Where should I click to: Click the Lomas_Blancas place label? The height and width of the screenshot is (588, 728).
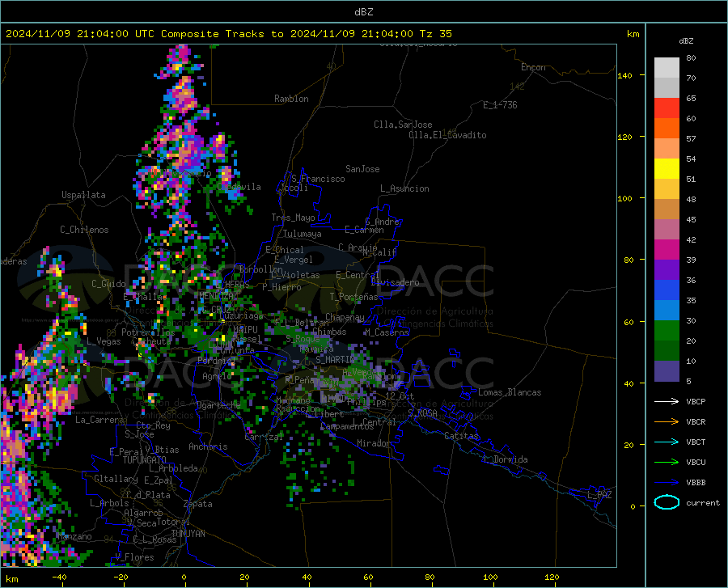pos(510,392)
